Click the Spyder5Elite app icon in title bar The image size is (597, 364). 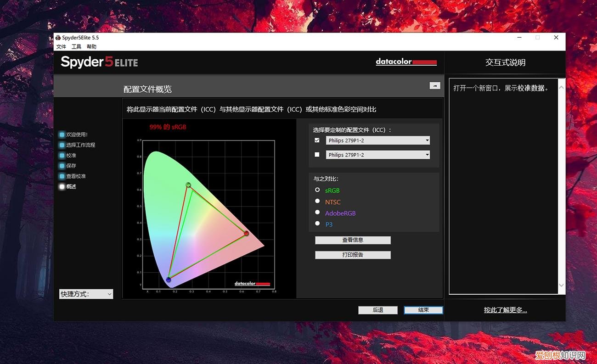[x=58, y=38]
